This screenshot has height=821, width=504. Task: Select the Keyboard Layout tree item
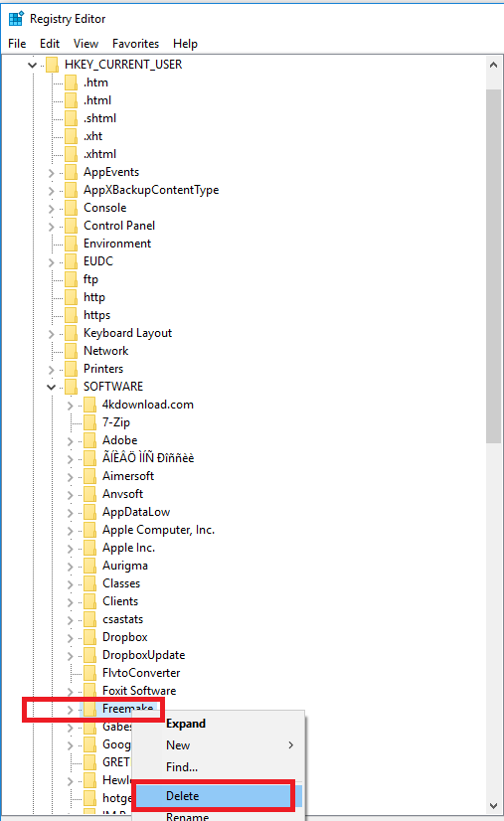pos(127,333)
